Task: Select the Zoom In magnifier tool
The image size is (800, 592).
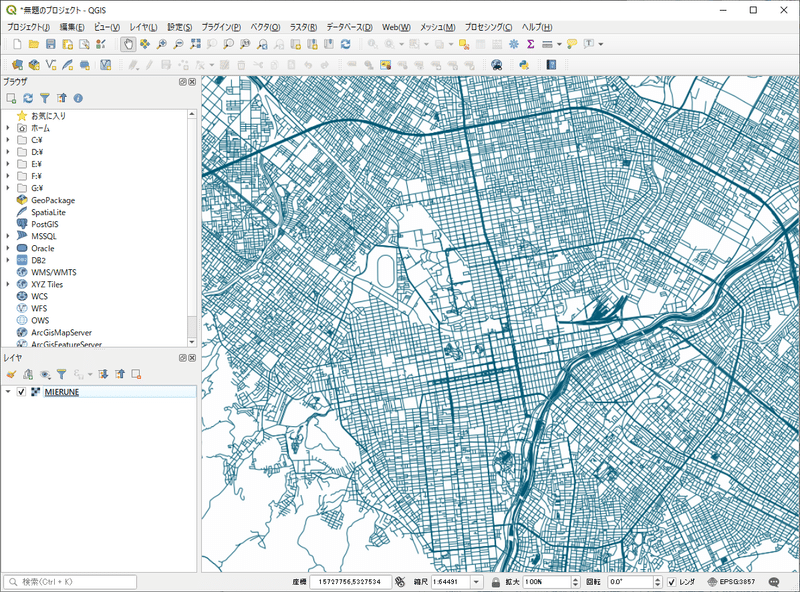Action: pyautogui.click(x=162, y=44)
